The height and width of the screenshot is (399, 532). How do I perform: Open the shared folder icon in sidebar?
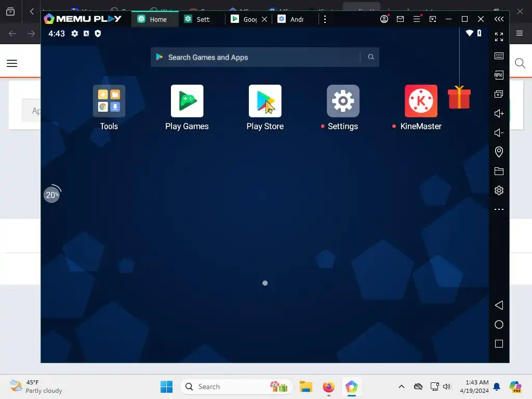[499, 171]
